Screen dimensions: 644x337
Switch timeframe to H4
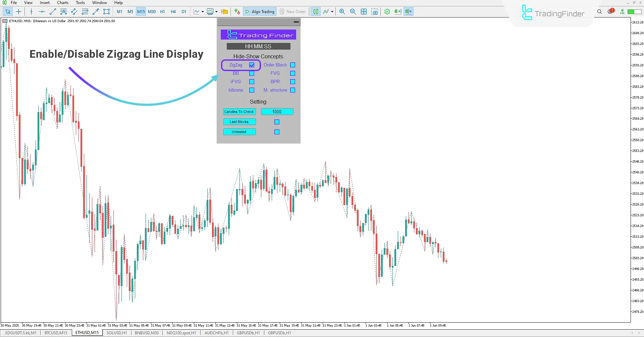pos(173,12)
